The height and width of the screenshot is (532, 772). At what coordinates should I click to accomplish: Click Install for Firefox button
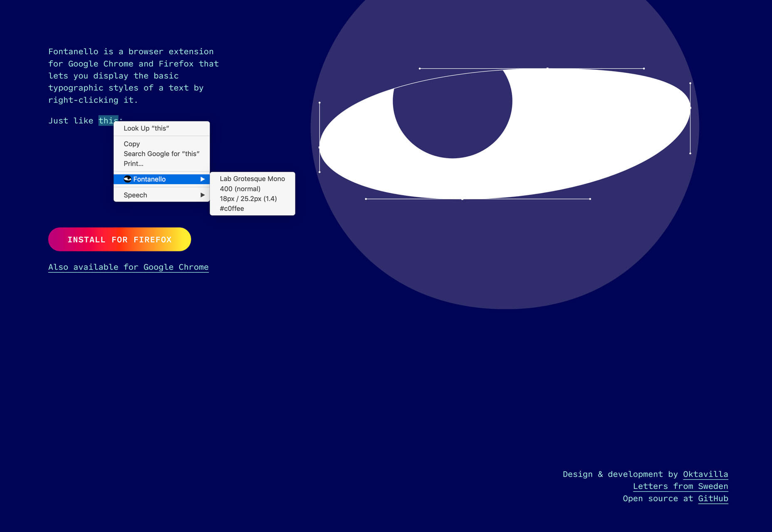(120, 239)
